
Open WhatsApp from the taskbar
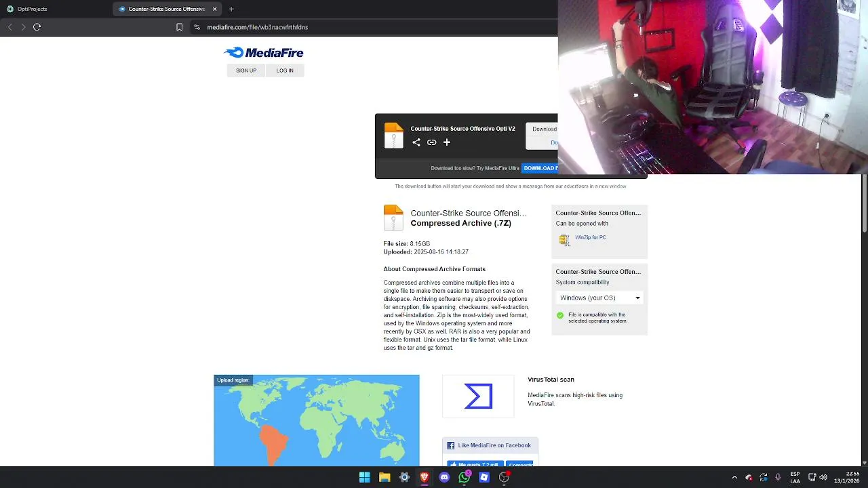pos(465,477)
